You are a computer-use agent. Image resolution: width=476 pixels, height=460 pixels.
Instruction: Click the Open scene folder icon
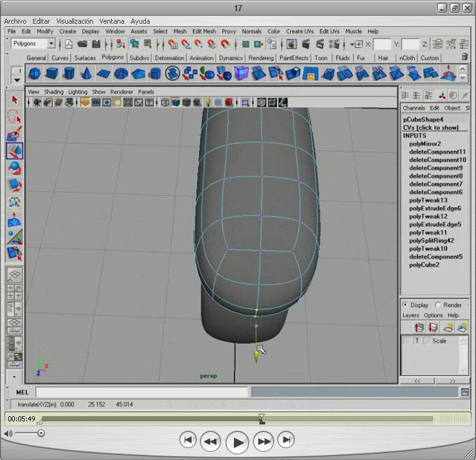[82, 44]
